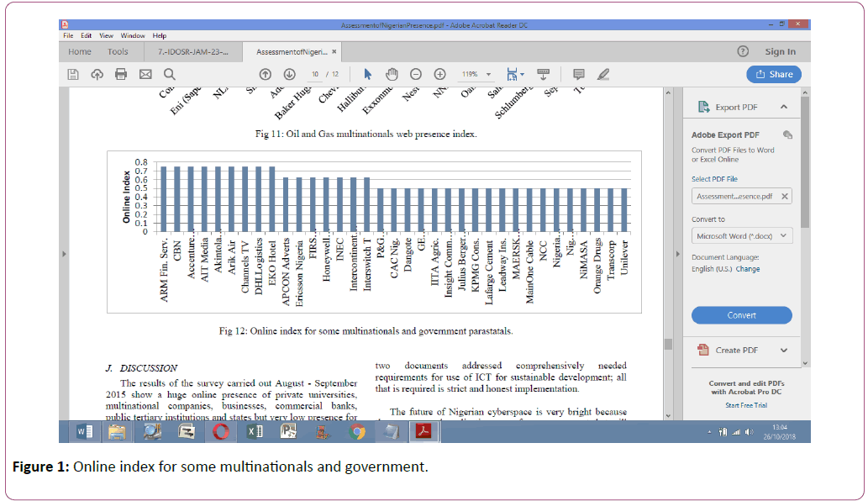Print the document using the printer icon
868x501 pixels.
(121, 74)
